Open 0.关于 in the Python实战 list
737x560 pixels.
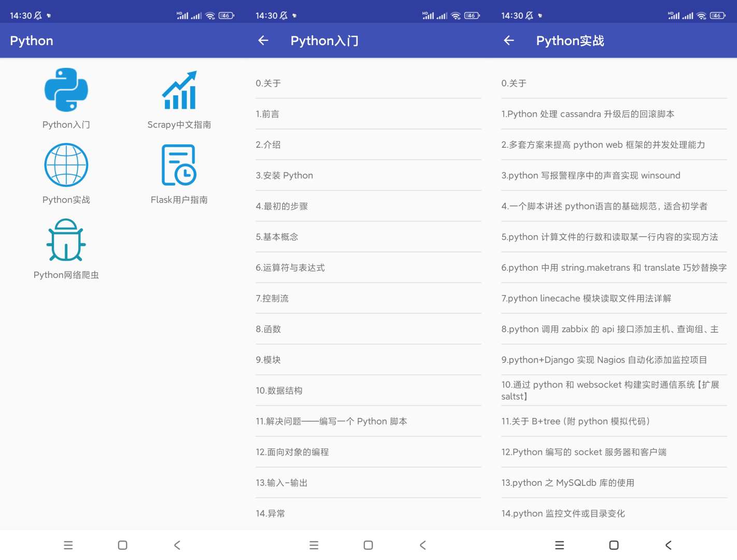(614, 83)
